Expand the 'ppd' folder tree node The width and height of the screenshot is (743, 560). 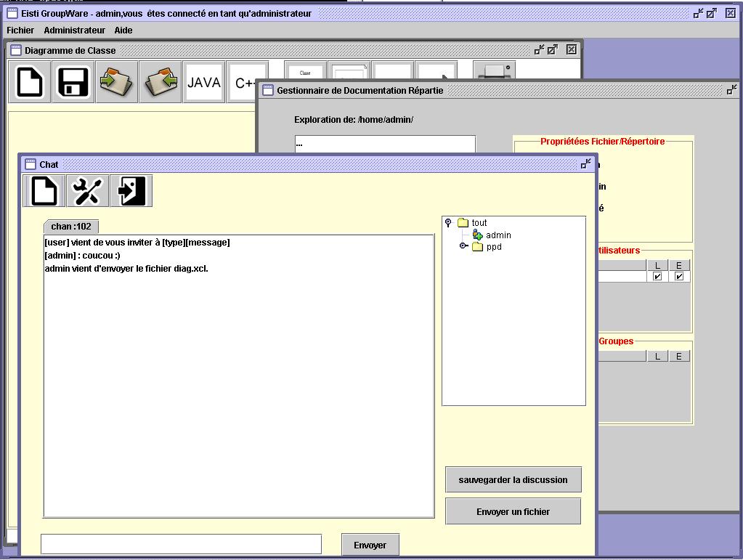463,247
